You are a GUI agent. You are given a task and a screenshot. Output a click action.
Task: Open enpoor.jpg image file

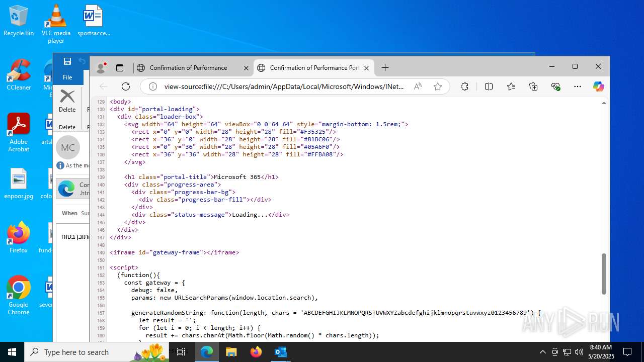[19, 184]
